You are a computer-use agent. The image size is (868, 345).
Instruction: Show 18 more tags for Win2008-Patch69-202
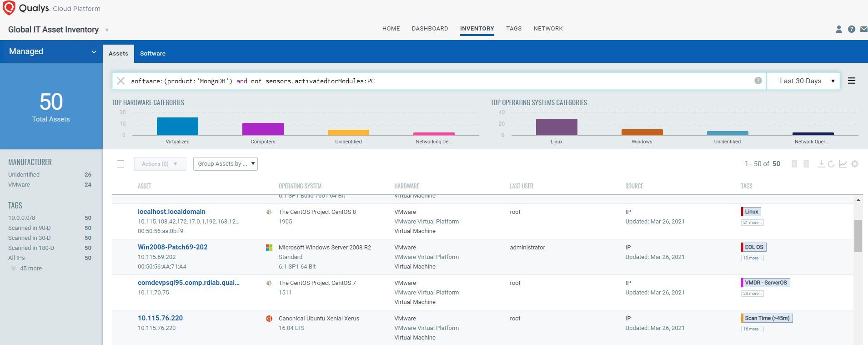(752, 258)
